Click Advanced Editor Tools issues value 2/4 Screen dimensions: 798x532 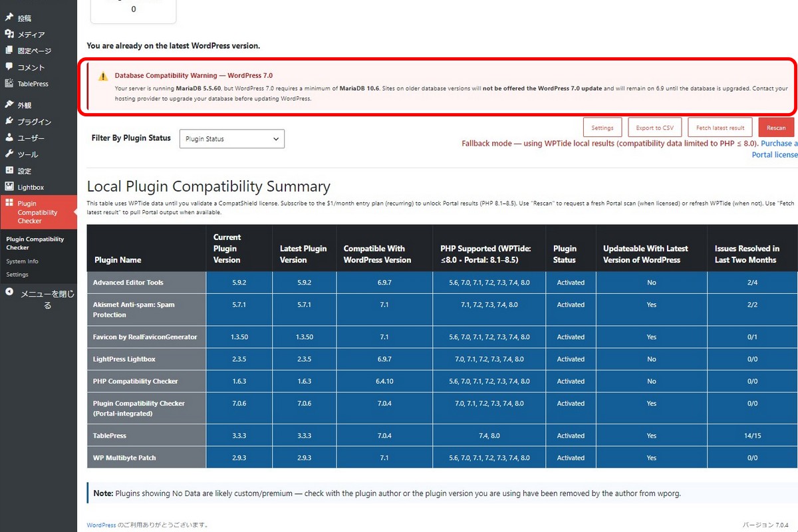click(x=752, y=283)
